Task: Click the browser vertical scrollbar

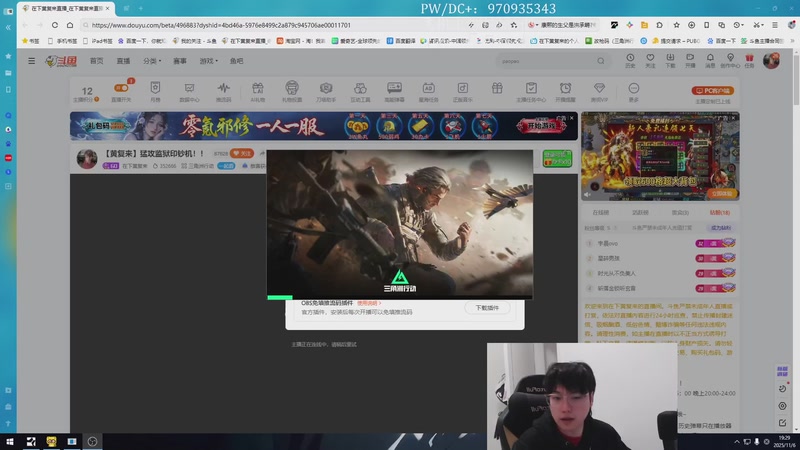Action: click(796, 82)
